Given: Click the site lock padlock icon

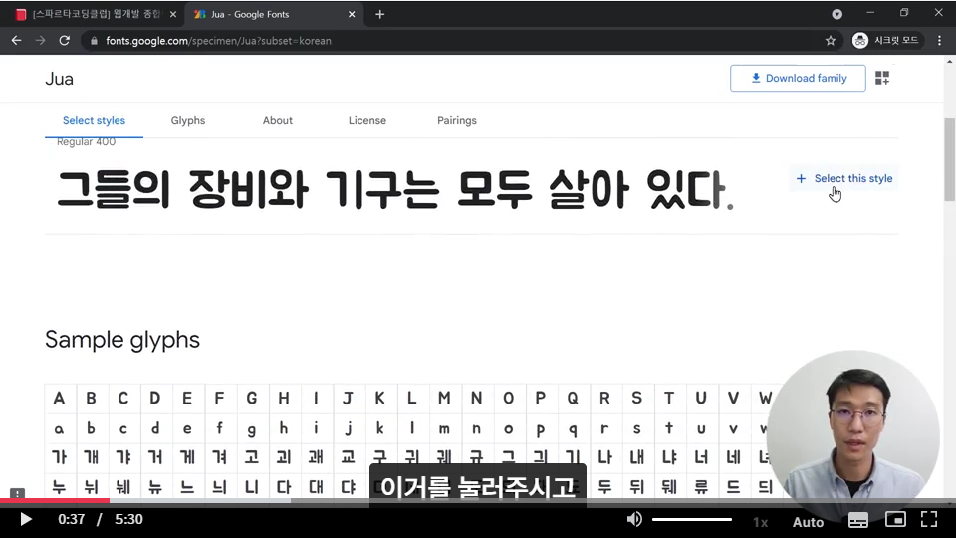Looking at the screenshot, I should 94,41.
